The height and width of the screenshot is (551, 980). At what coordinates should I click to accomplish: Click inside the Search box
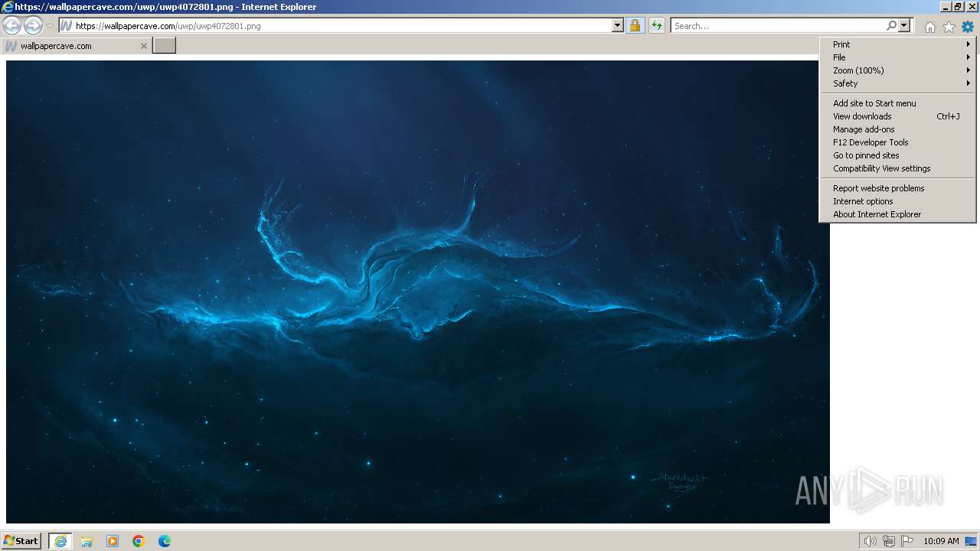pyautogui.click(x=778, y=26)
